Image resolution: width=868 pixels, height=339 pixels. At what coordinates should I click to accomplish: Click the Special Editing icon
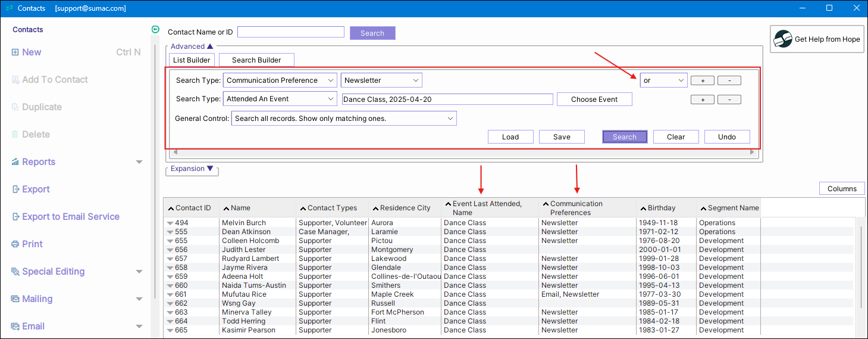15,272
